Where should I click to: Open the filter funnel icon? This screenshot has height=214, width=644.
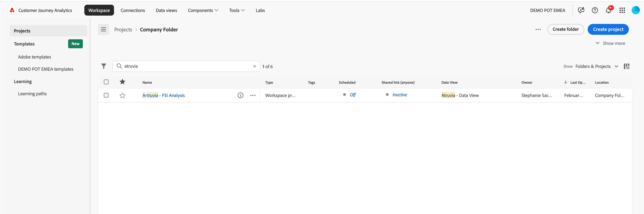pos(104,66)
